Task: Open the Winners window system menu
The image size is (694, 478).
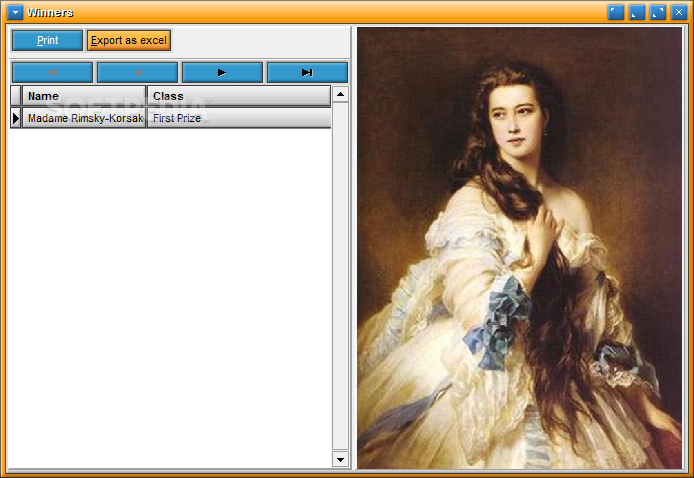Action: pos(15,12)
